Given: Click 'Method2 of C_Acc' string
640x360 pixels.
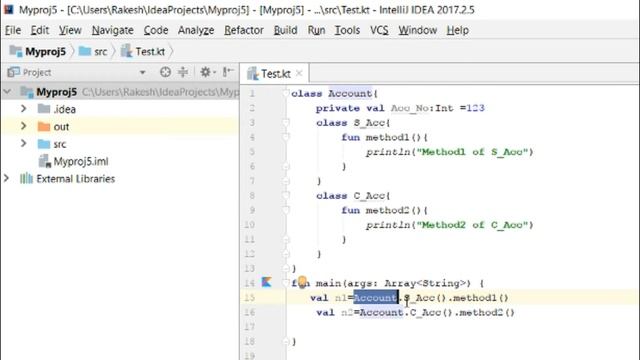Looking at the screenshot, I should point(472,225).
